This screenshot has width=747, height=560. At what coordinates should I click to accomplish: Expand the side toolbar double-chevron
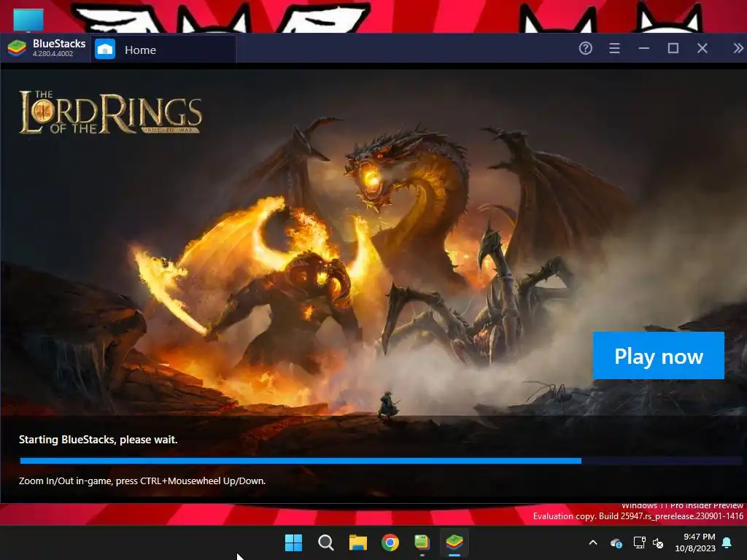738,48
